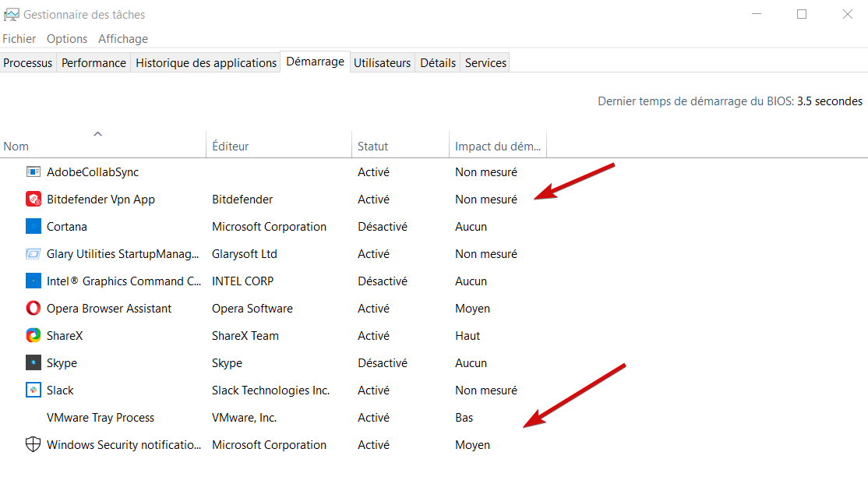Click Aucun impact for Intel Graphics
Image resolution: width=868 pixels, height=477 pixels.
pos(471,281)
